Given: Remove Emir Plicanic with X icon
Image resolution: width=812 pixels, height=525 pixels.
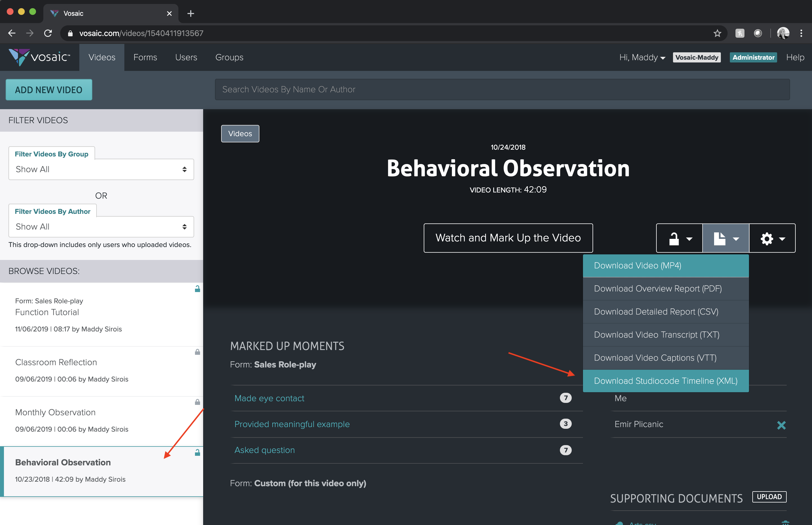Looking at the screenshot, I should pyautogui.click(x=781, y=425).
